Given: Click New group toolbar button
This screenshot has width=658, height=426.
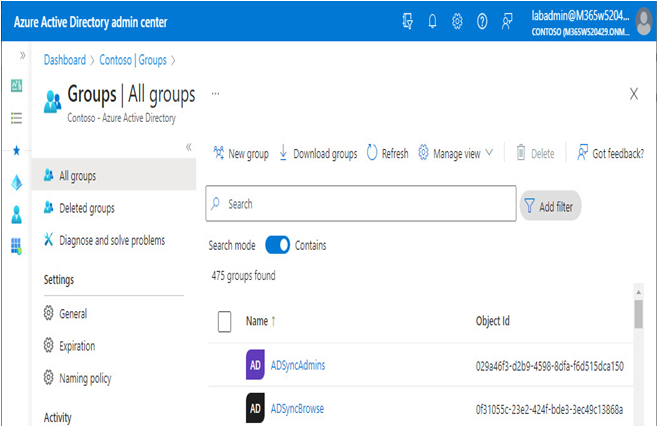Looking at the screenshot, I should pos(241,153).
